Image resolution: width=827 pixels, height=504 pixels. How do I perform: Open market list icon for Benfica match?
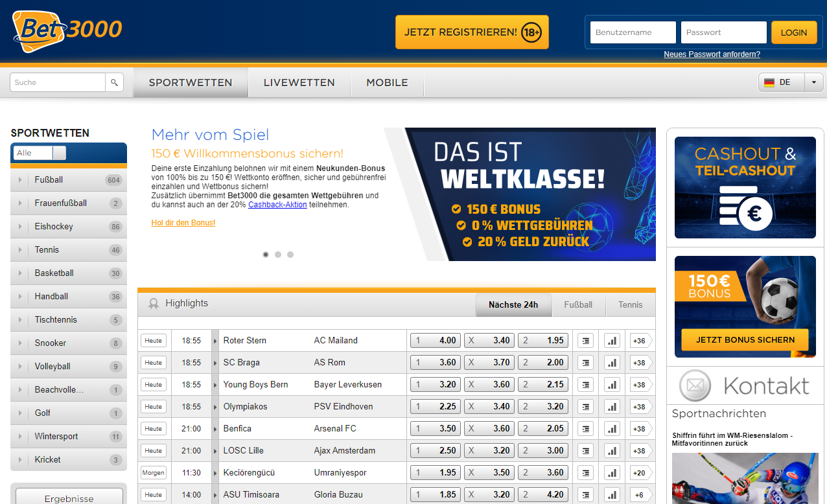pos(586,429)
